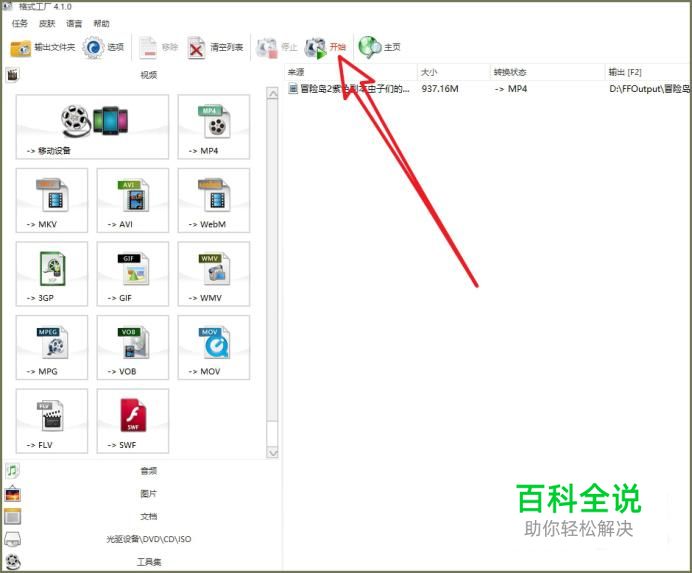Select the MP4 conversion format
692x573 pixels.
pyautogui.click(x=214, y=127)
